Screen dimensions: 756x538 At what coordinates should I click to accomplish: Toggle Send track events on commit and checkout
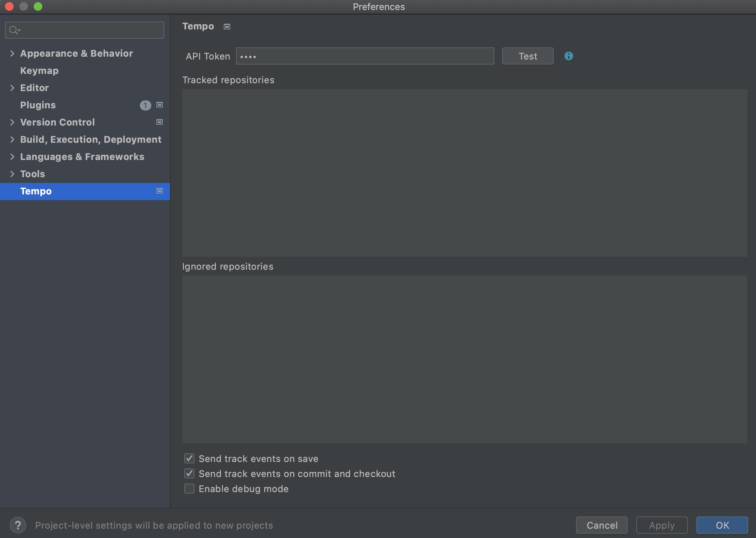pyautogui.click(x=189, y=473)
